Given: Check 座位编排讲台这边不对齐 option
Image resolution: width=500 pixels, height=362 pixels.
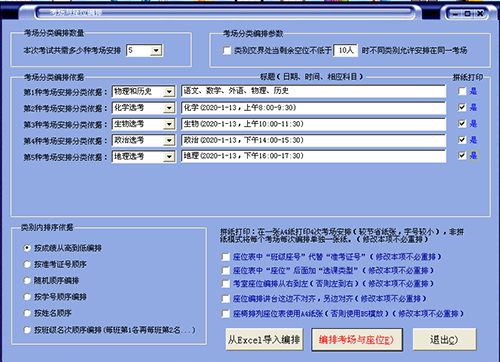Looking at the screenshot, I should tap(226, 298).
